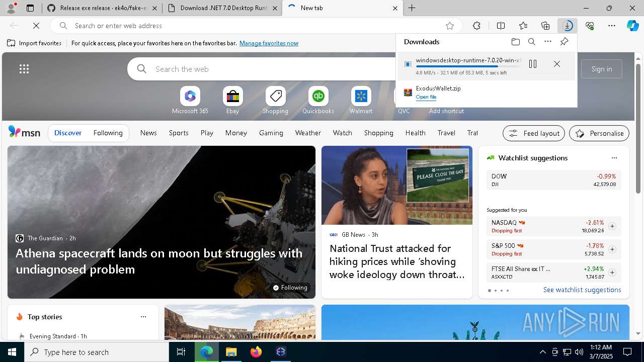The height and width of the screenshot is (362, 644).
Task: Switch to the Release exe release tab
Action: pos(103,8)
